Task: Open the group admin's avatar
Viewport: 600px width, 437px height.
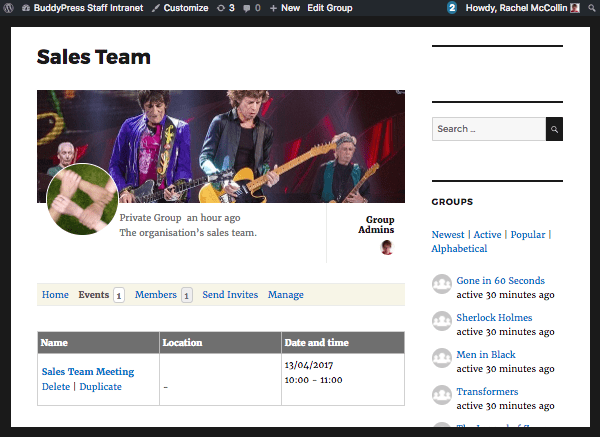Action: [386, 247]
